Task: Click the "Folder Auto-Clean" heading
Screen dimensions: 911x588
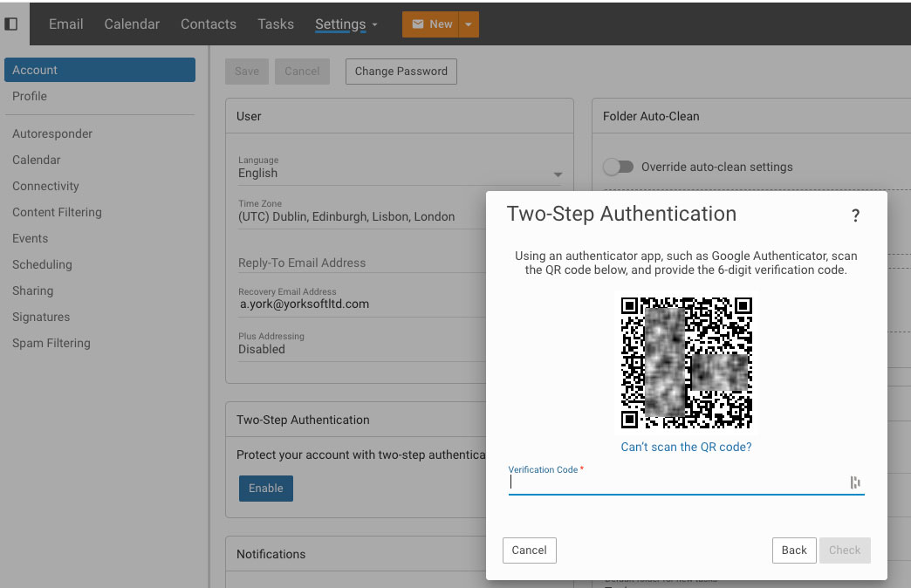Action: 651,116
